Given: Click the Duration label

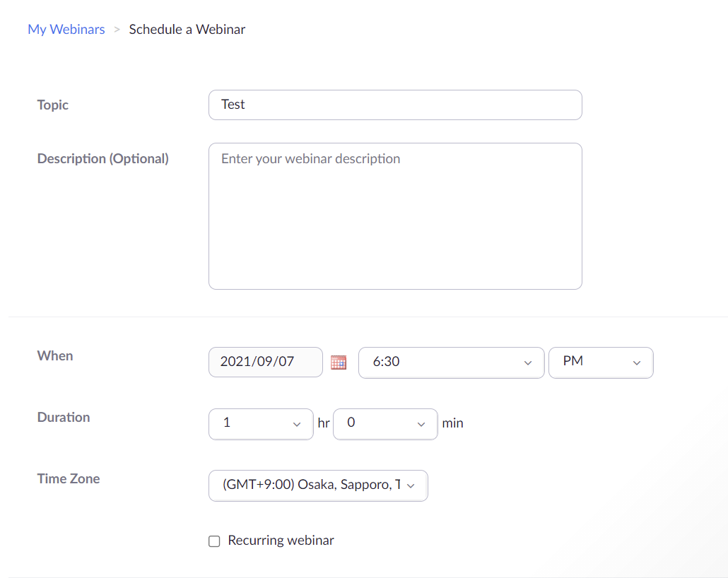Looking at the screenshot, I should click(x=64, y=417).
